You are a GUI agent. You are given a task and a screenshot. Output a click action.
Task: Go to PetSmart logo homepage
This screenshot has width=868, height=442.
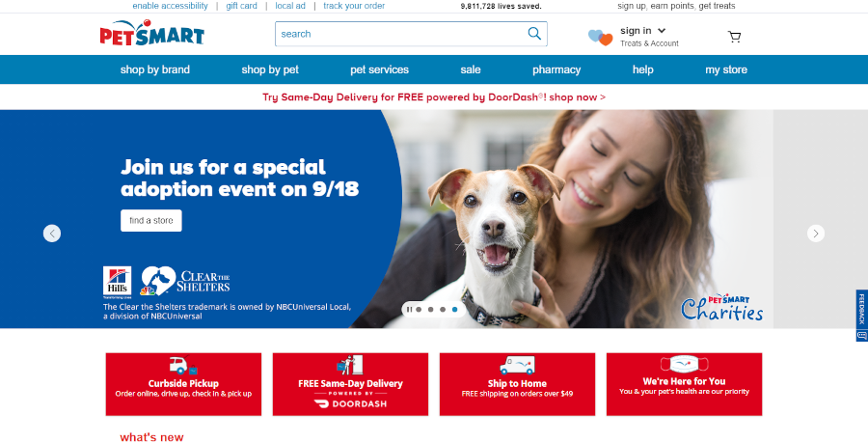coord(152,33)
